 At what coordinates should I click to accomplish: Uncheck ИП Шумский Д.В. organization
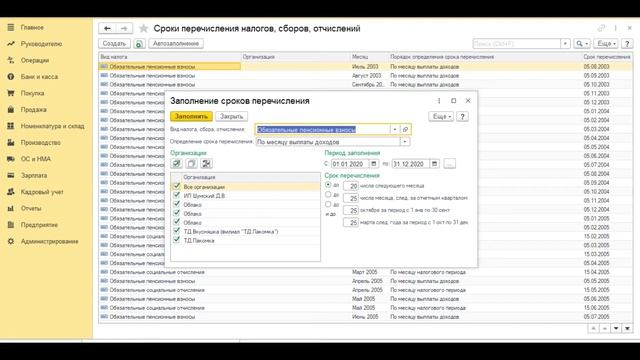177,196
